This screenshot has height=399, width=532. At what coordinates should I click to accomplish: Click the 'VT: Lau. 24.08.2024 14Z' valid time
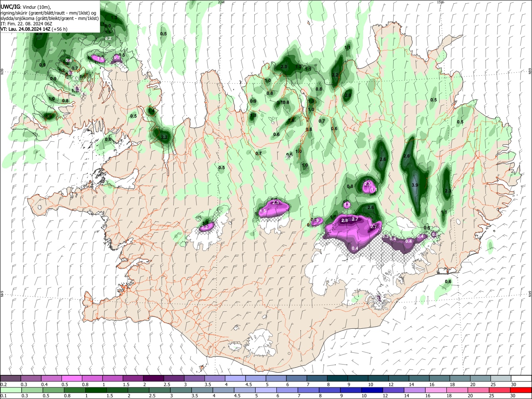tap(26, 29)
